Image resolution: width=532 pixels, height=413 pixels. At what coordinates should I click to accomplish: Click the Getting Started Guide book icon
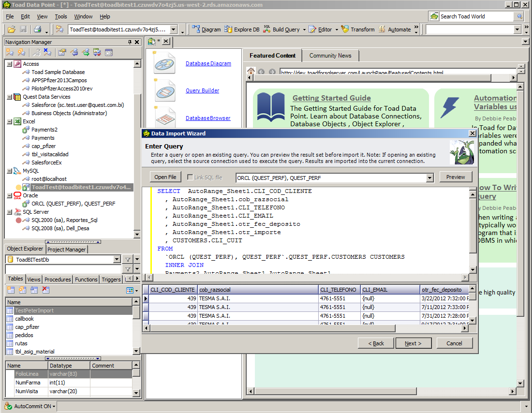click(x=271, y=107)
